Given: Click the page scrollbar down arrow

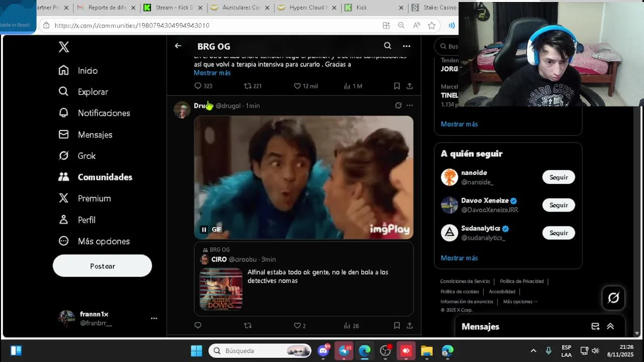Looking at the screenshot, I should (x=638, y=333).
